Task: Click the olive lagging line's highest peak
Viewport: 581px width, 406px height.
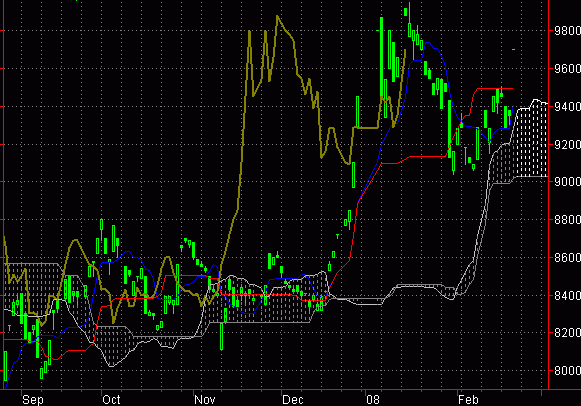Action: click(x=277, y=17)
